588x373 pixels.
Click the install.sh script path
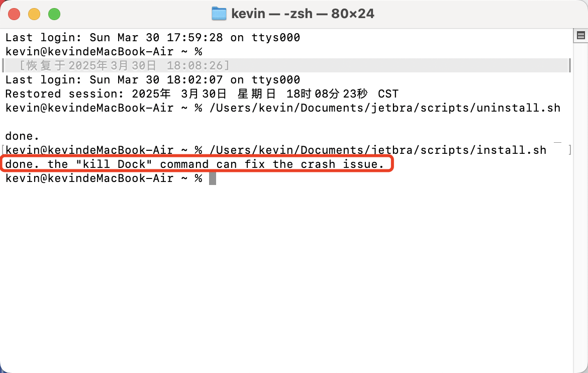click(377, 150)
